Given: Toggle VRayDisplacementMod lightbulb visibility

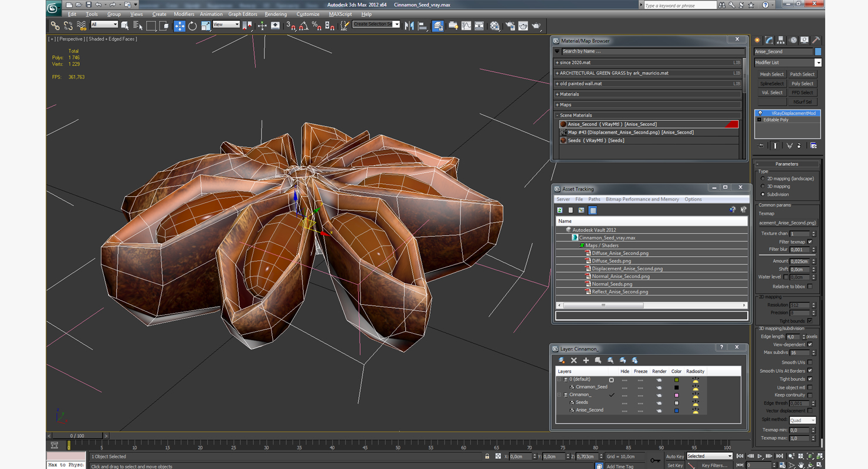Looking at the screenshot, I should tap(760, 113).
